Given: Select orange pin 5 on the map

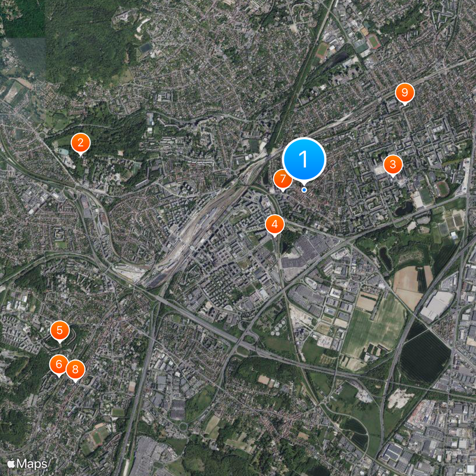Looking at the screenshot, I should click(x=60, y=330).
